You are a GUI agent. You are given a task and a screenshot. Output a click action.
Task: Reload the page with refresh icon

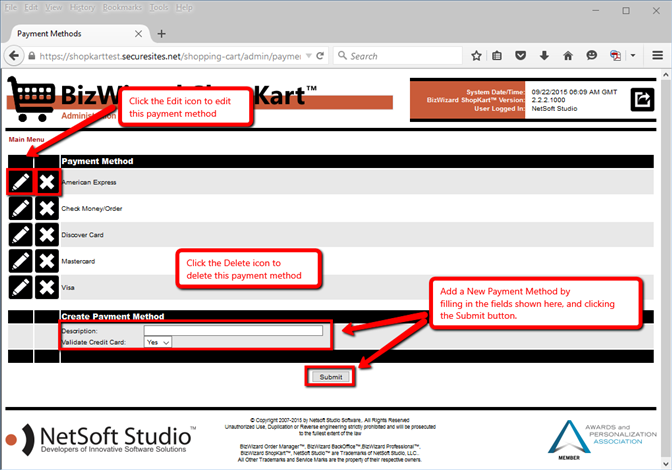(x=320, y=56)
